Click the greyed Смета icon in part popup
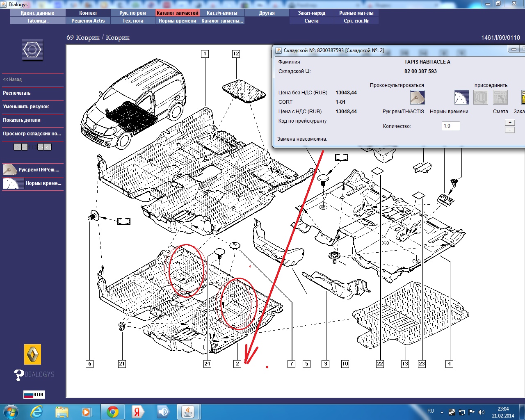525x420 pixels. coord(500,97)
